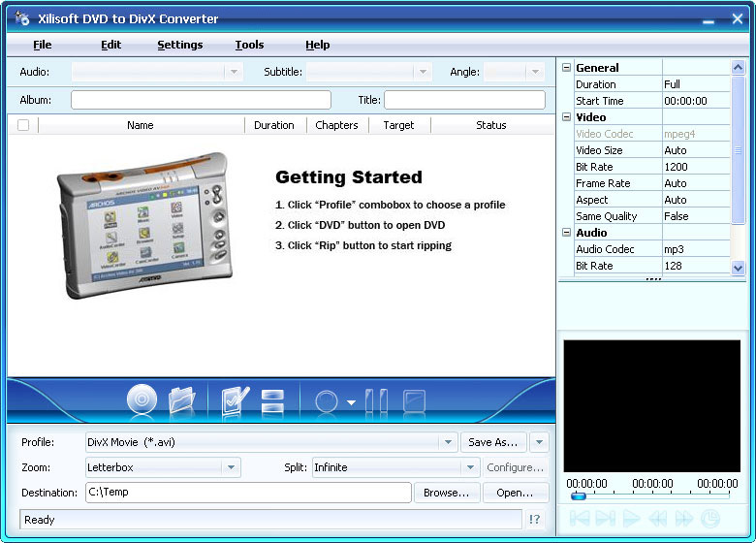Open the Rip button dropdown arrow
The width and height of the screenshot is (756, 543).
(x=352, y=402)
